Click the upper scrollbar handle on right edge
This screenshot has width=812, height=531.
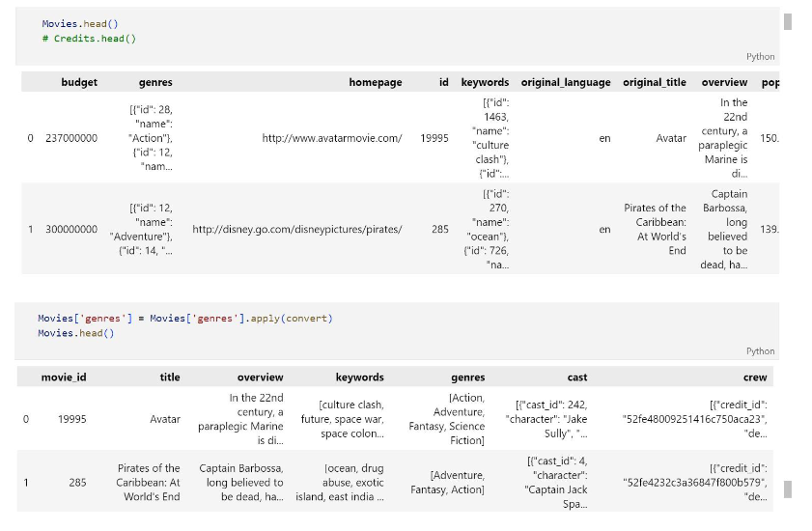788,22
